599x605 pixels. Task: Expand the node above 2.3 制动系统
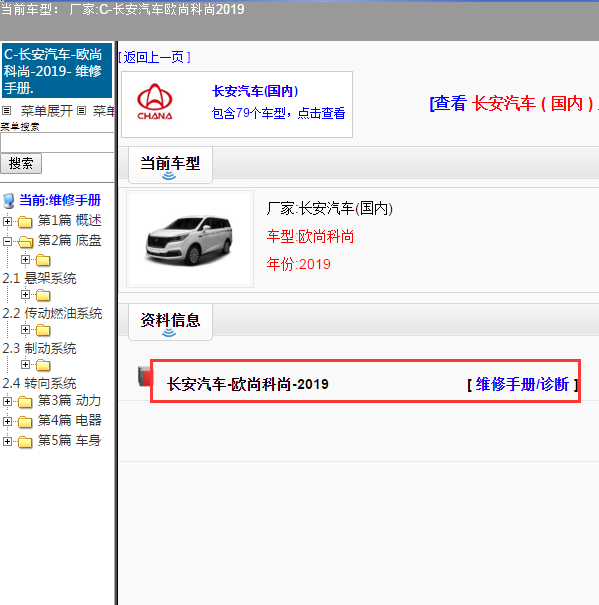(x=25, y=330)
